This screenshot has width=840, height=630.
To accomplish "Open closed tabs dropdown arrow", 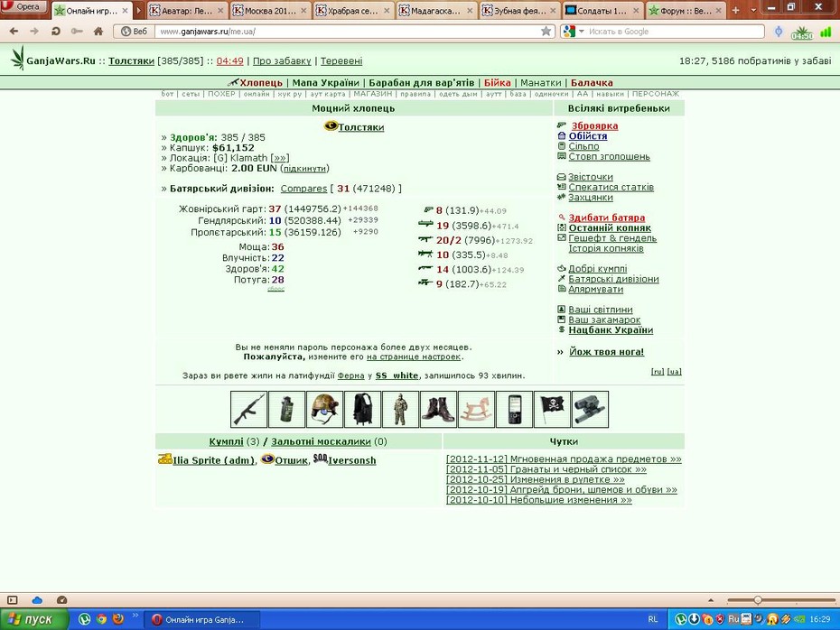I will click(x=753, y=10).
